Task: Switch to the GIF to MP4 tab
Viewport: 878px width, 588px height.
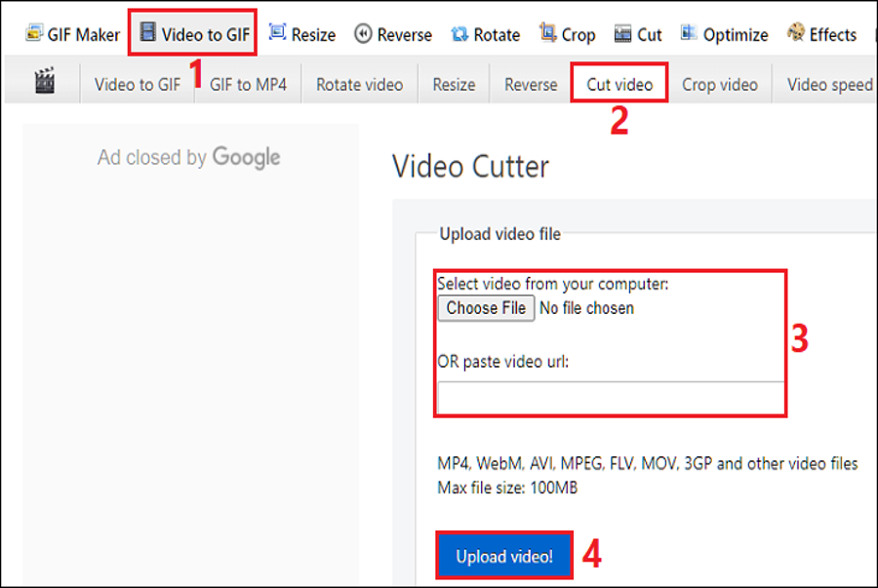Action: point(249,85)
